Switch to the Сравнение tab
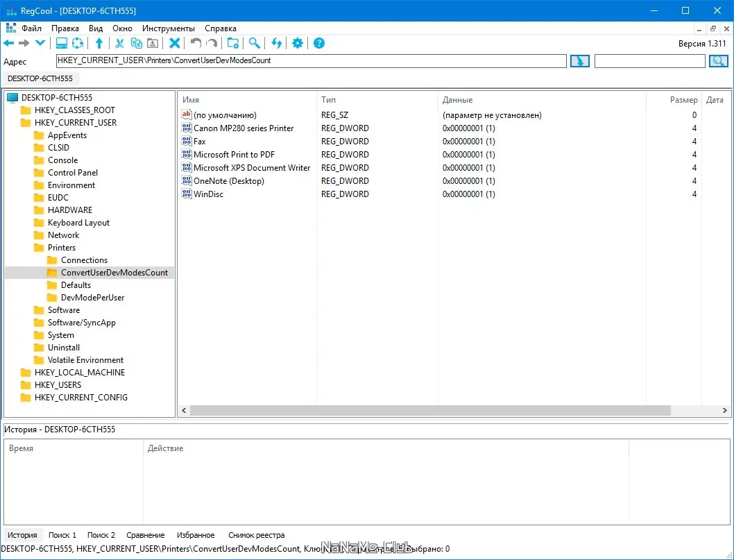This screenshot has height=560, width=734. 146,535
